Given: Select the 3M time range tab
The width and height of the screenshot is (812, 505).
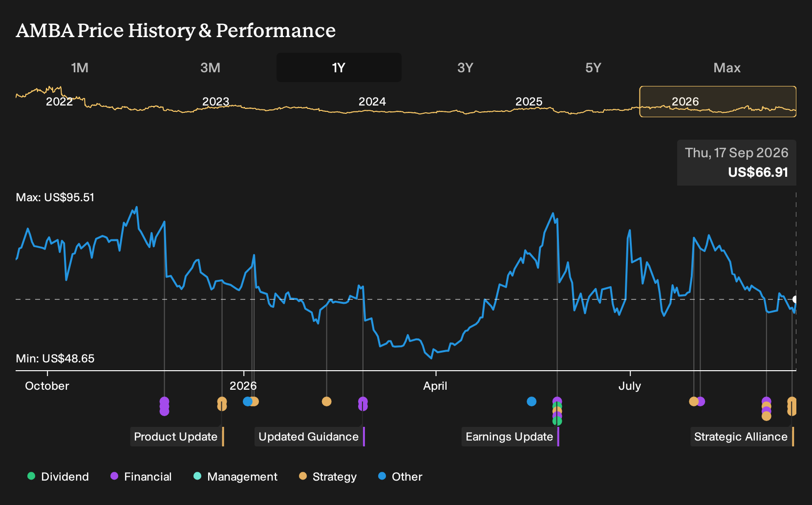Looking at the screenshot, I should [210, 67].
